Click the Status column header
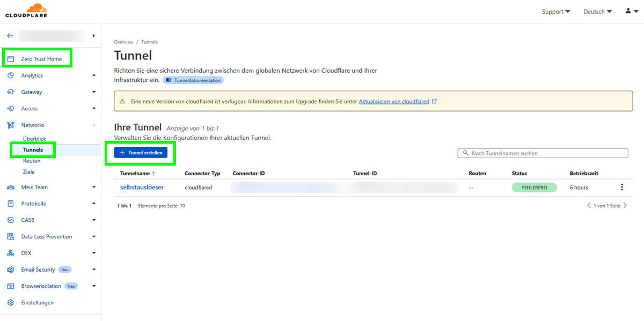Viewport: 644px width, 321px height. click(x=519, y=174)
